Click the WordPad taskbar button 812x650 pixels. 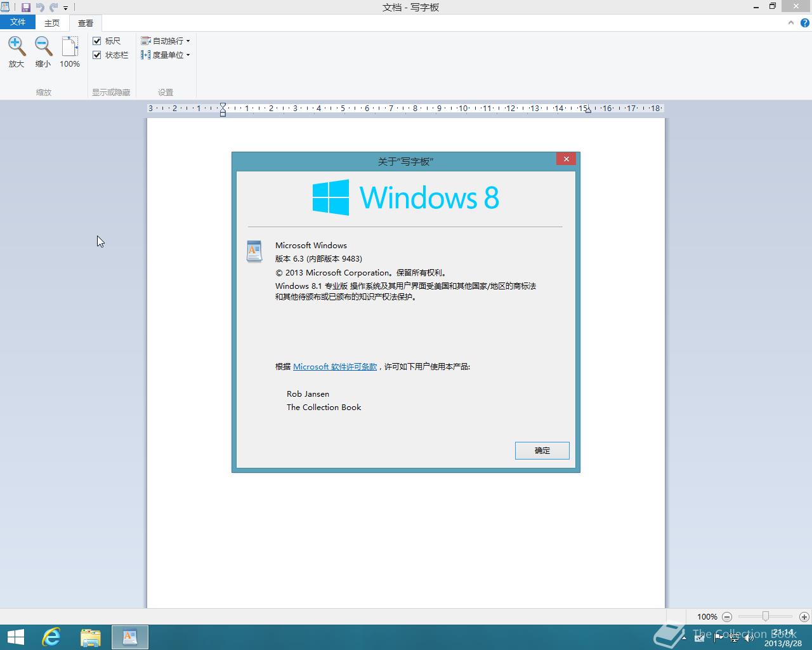click(130, 637)
